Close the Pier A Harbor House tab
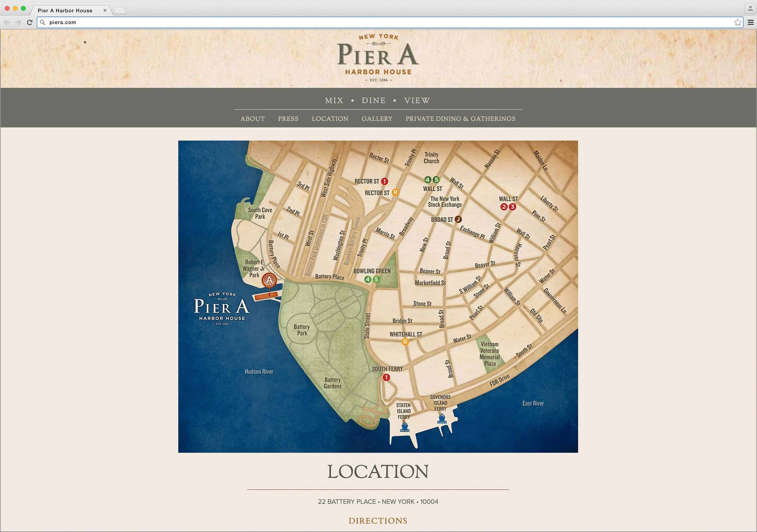The height and width of the screenshot is (532, 757). (105, 10)
